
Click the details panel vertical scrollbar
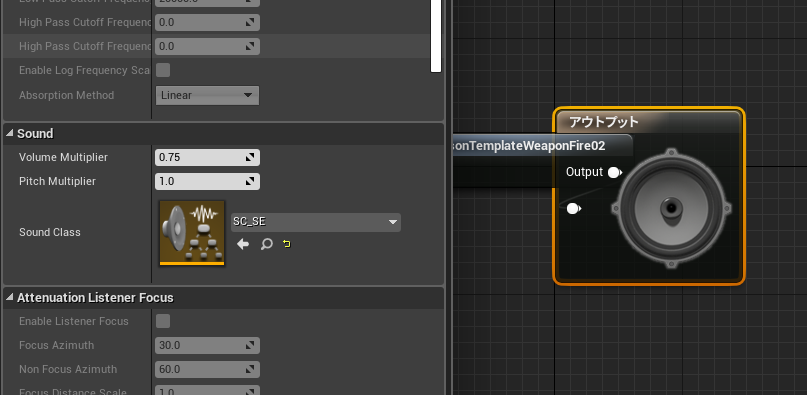click(x=436, y=36)
